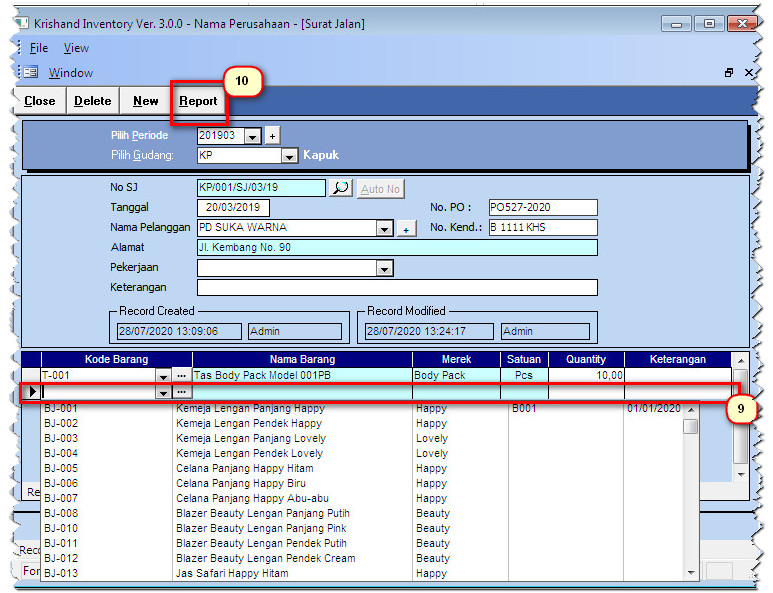The height and width of the screenshot is (593, 773).
Task: Open Kode Barang dropdown in the empty row
Action: pyautogui.click(x=163, y=392)
